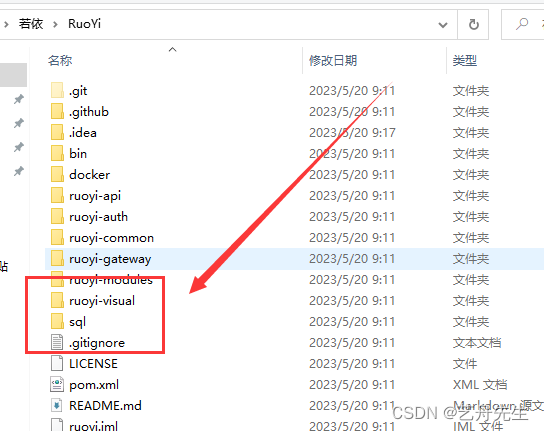Viewport: 544px width, 431px height.
Task: Click the second pin icon in navigation pane
Action: click(19, 123)
